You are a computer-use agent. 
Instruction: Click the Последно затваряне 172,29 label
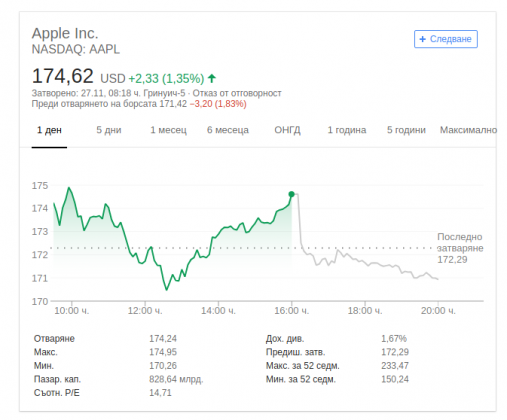tap(460, 248)
